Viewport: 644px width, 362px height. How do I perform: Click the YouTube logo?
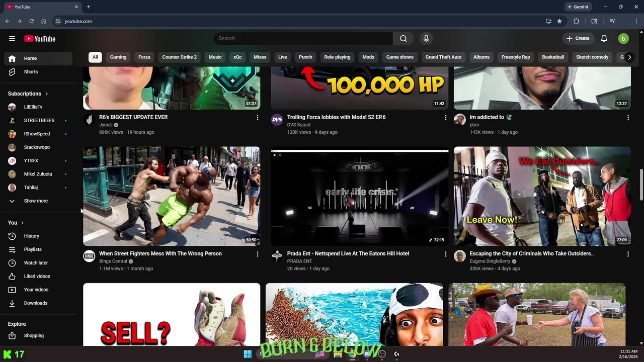(40, 39)
